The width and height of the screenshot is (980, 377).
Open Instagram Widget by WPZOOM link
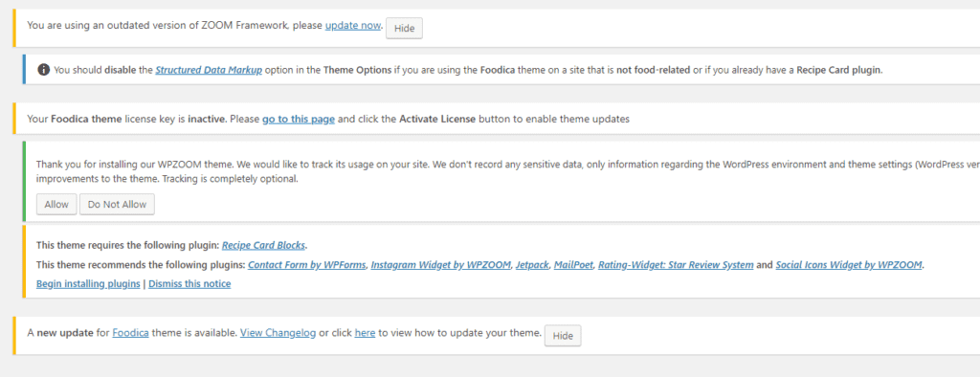[x=441, y=264]
